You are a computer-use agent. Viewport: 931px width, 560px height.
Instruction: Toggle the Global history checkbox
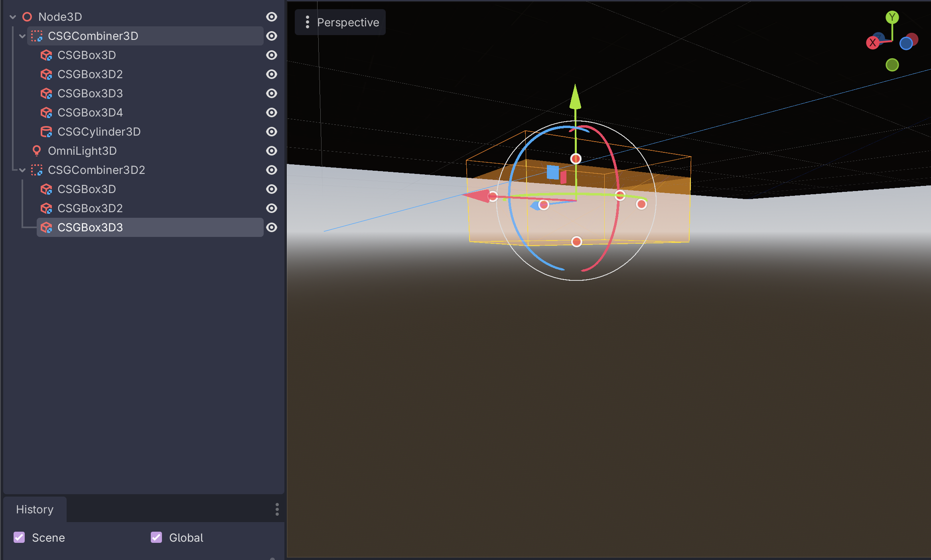point(156,538)
